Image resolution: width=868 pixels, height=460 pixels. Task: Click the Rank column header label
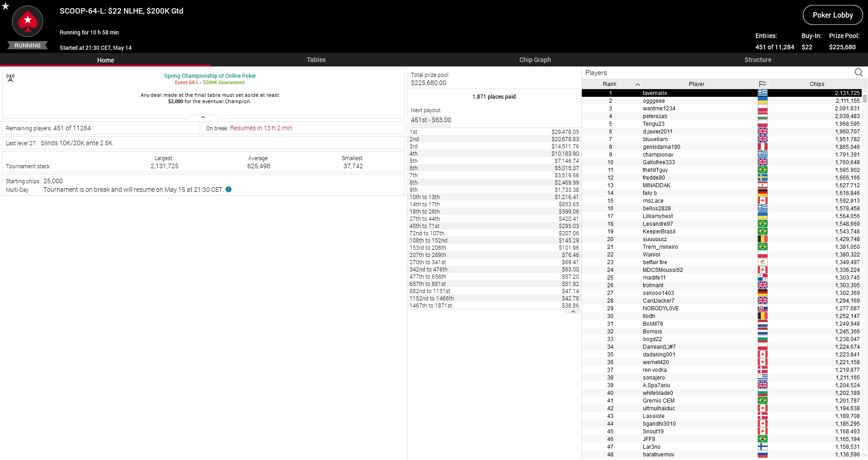(x=609, y=84)
